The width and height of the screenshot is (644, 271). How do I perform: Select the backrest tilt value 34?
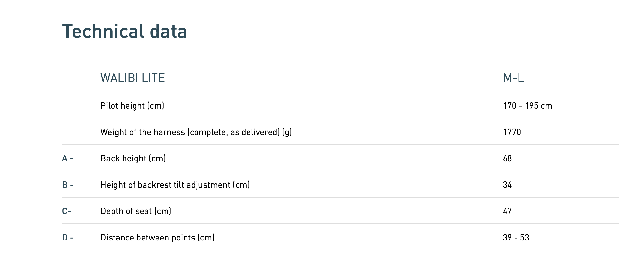click(x=507, y=185)
